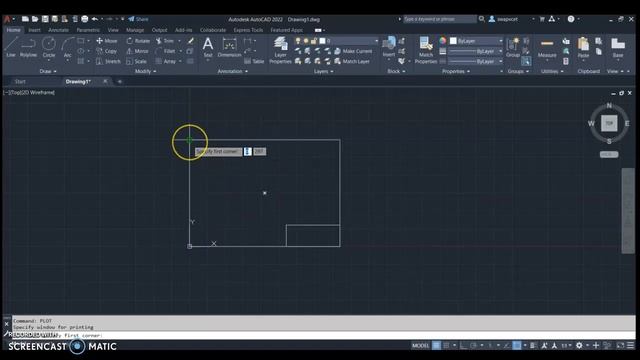640x360 pixels.
Task: Click the keyword search input field
Action: [440, 19]
